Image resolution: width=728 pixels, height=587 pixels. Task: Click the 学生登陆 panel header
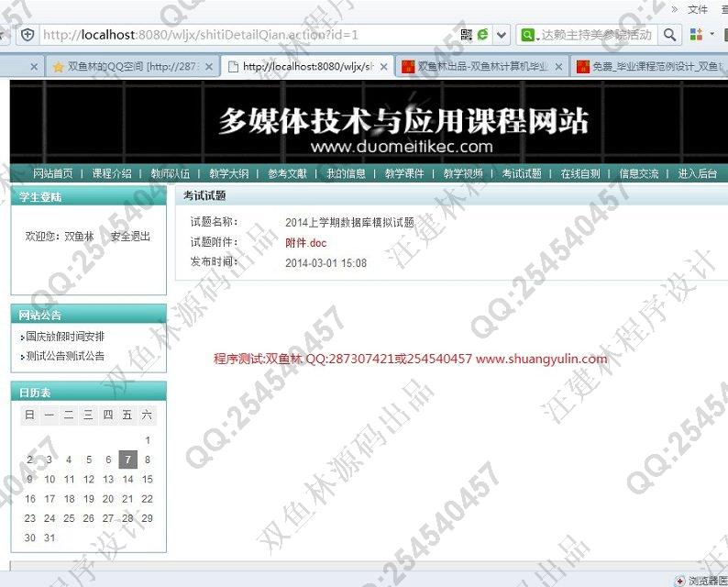[x=89, y=197]
